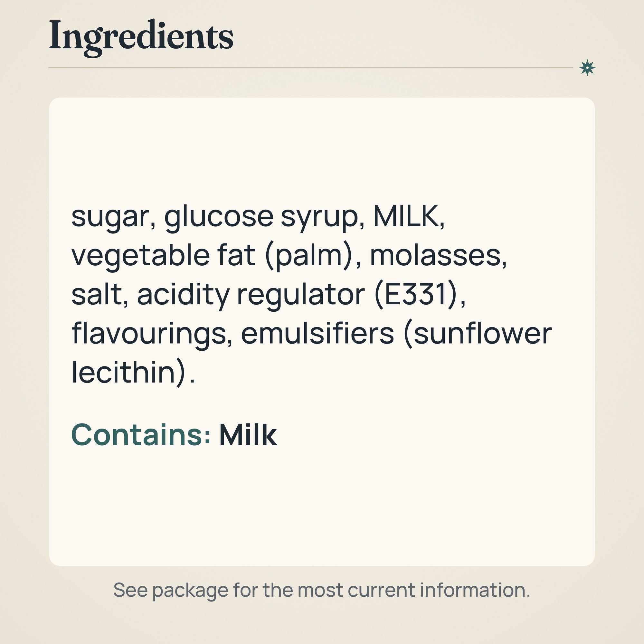
Task: Click the E331 additive code
Action: [x=415, y=294]
